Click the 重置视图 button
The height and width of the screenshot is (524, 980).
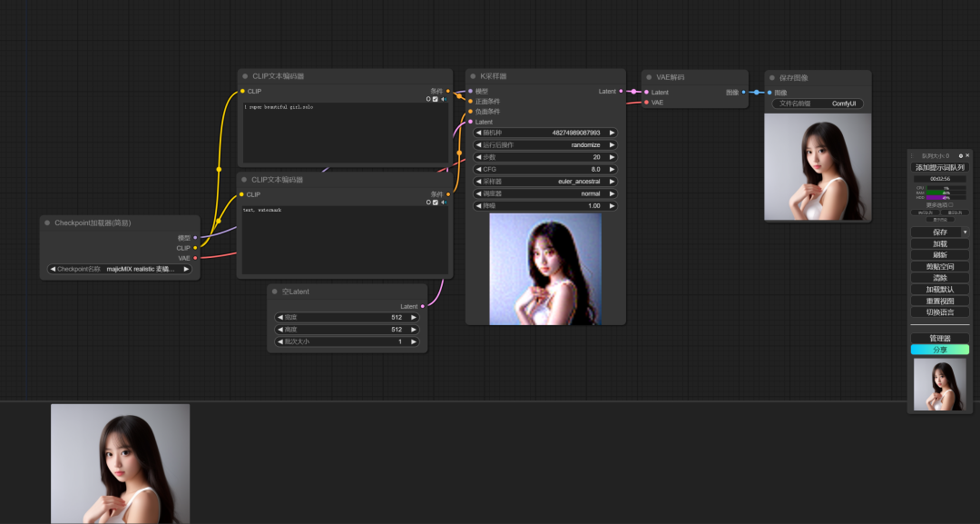tap(940, 301)
